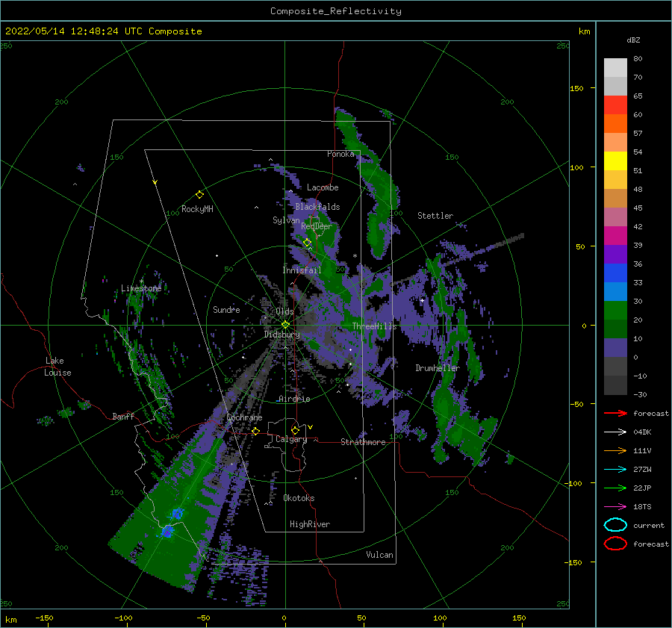The height and width of the screenshot is (628, 672).
Task: Click the Calgary city label
Action: [x=291, y=439]
